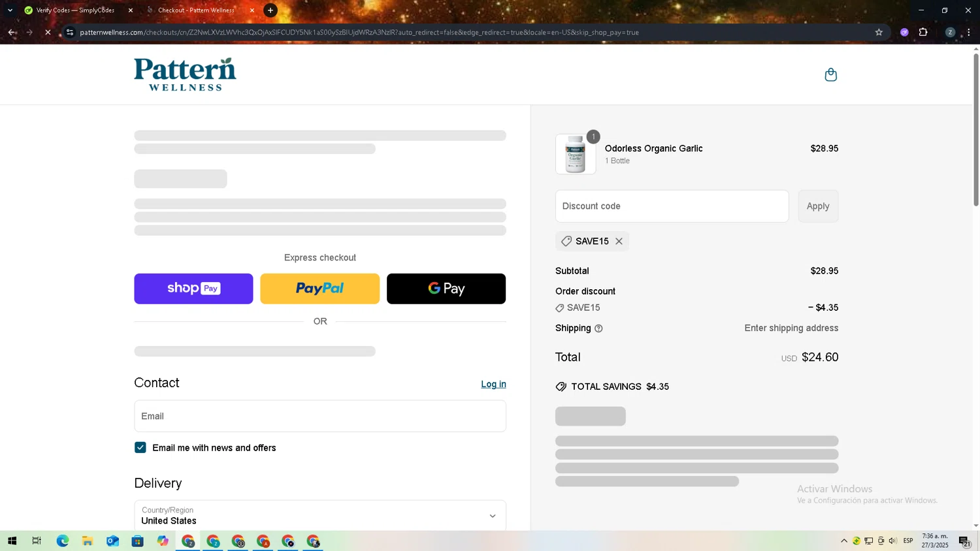Pay with Google Pay express checkout

446,289
